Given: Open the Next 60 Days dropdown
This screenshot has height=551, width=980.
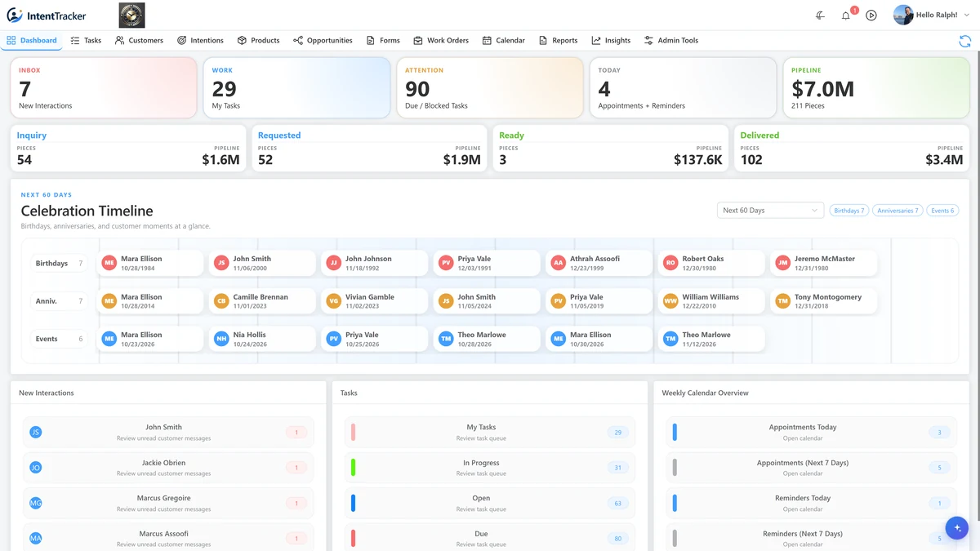Looking at the screenshot, I should click(770, 210).
